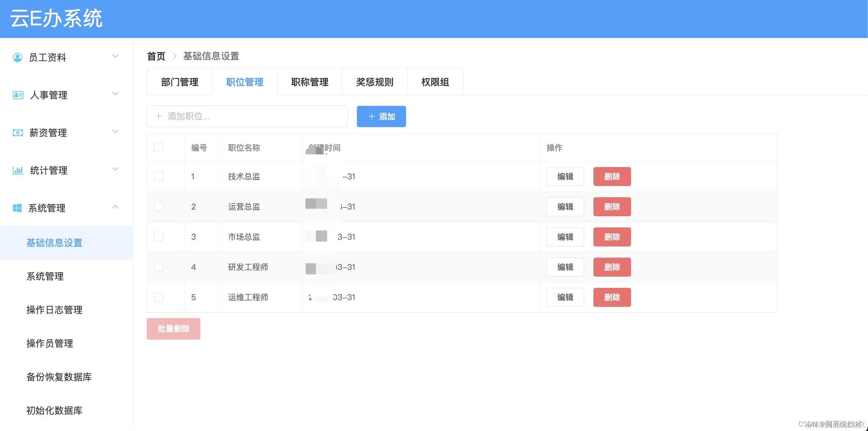Open the 奖惩规则 tab
868x431 pixels.
click(374, 82)
